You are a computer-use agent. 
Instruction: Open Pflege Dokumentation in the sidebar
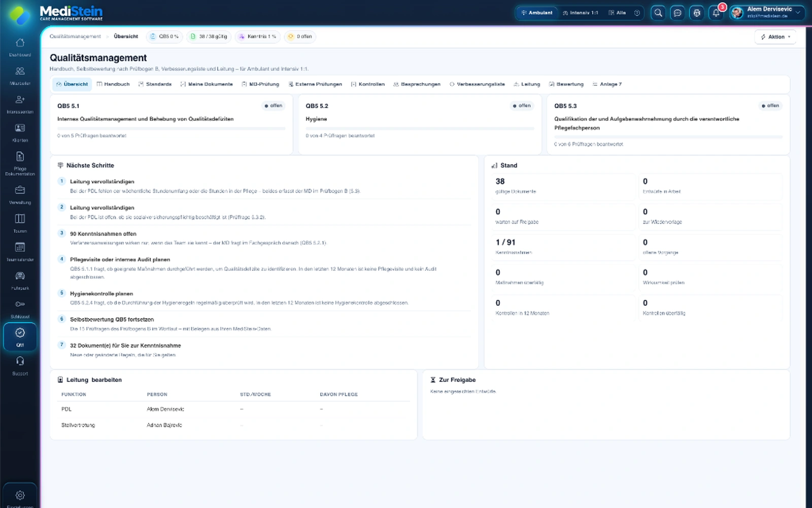(x=20, y=164)
